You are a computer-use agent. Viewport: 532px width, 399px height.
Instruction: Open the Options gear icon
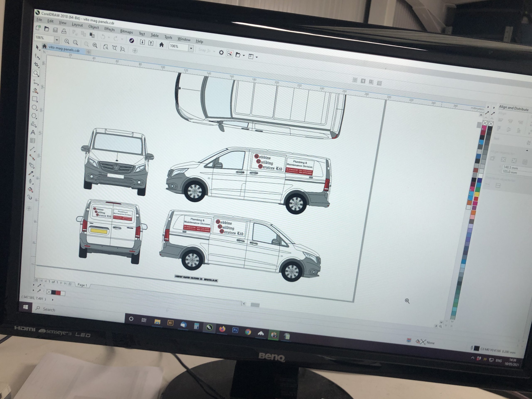pyautogui.click(x=221, y=52)
